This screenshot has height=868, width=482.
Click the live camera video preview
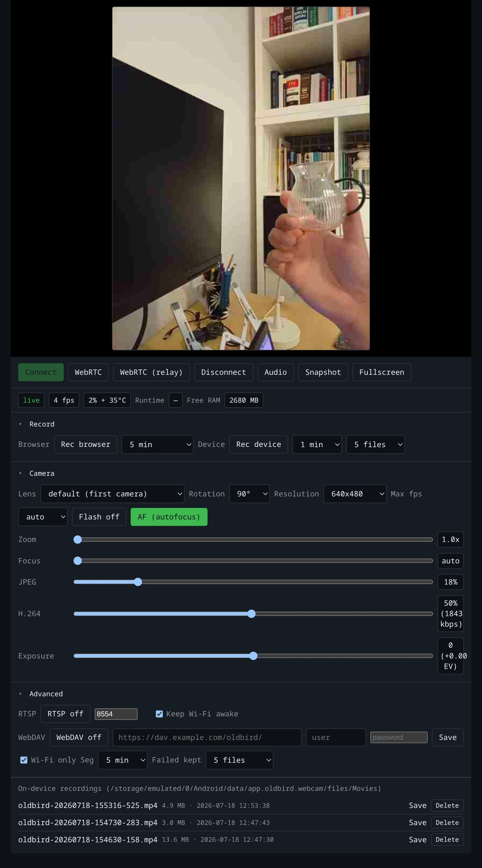coord(241,178)
